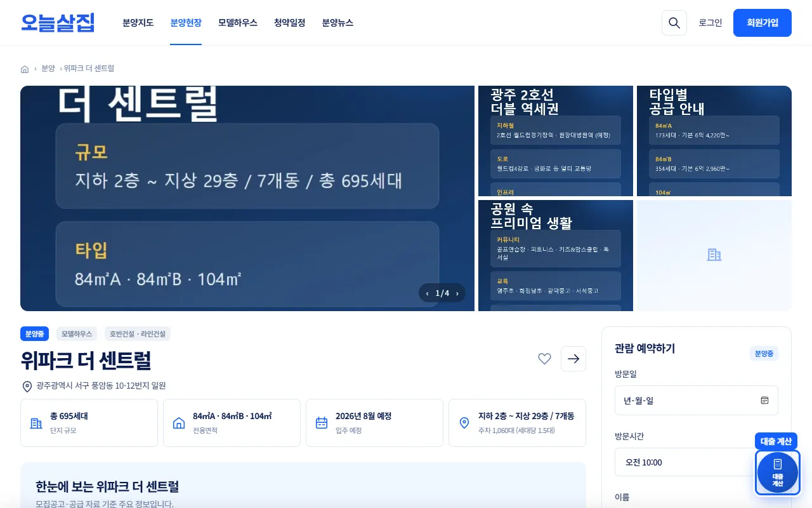The width and height of the screenshot is (812, 508).
Task: Show next gallery image arrow
Action: [457, 293]
